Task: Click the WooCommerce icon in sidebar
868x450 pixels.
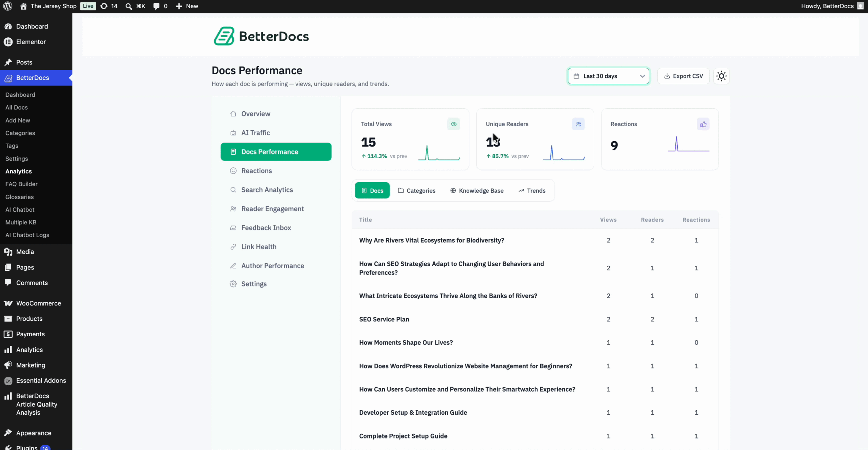Action: [x=8, y=303]
